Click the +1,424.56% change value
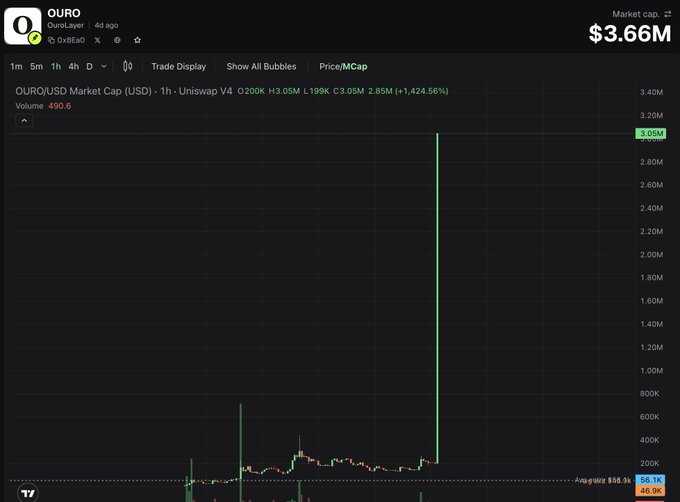Screen dimensions: 680x502 pyautogui.click(x=422, y=91)
